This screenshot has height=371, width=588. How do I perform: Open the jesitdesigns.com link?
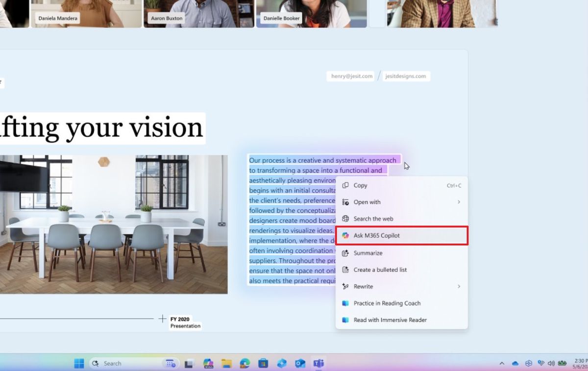tap(406, 76)
